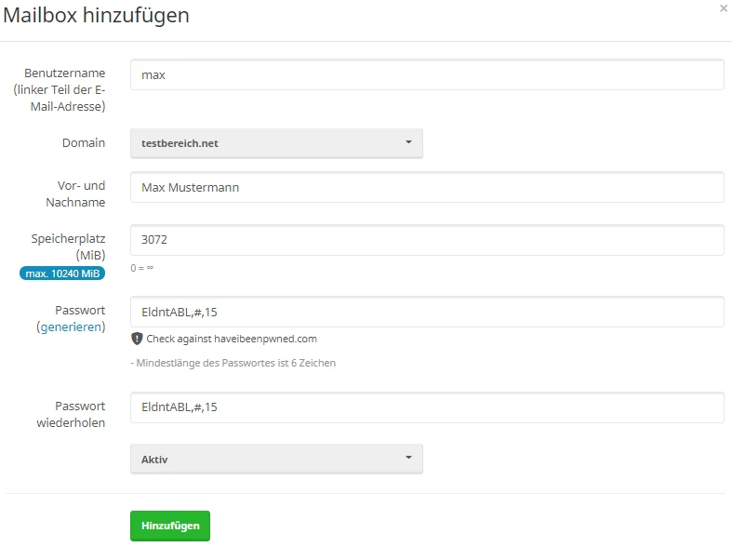Open the testbereich.net domain dropdown
The width and height of the screenshot is (732, 560).
pyautogui.click(x=275, y=143)
